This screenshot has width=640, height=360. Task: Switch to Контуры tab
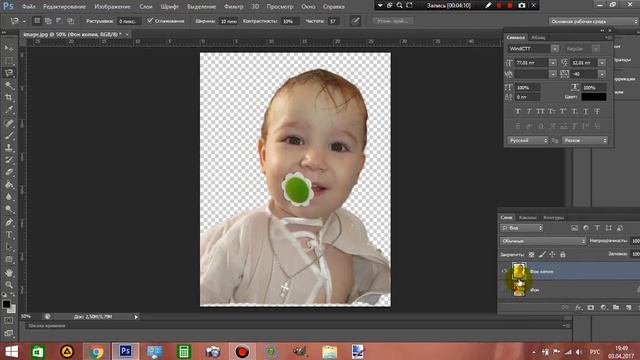[x=553, y=218]
